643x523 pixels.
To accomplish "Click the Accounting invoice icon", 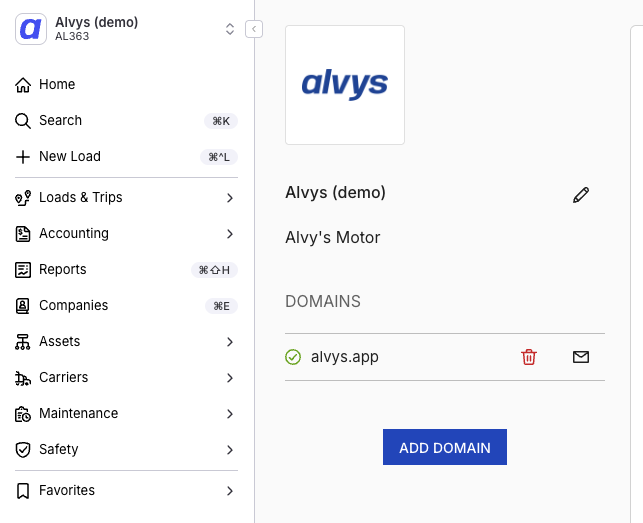I will (x=23, y=234).
